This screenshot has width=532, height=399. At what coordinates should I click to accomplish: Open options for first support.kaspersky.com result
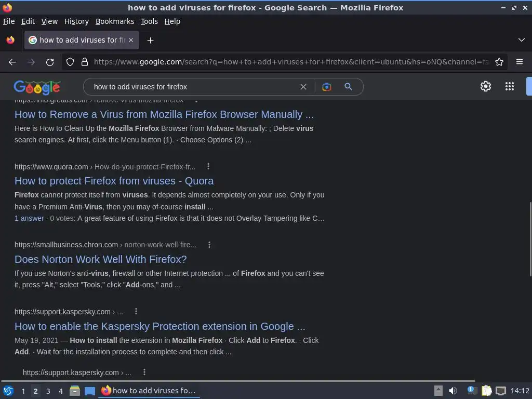(136, 311)
